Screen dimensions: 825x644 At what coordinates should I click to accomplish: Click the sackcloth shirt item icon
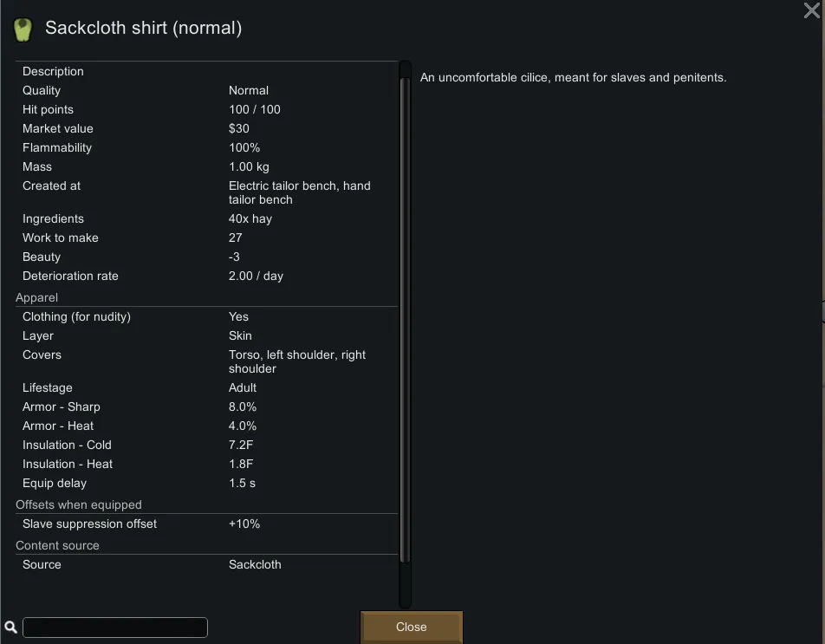tap(22, 29)
